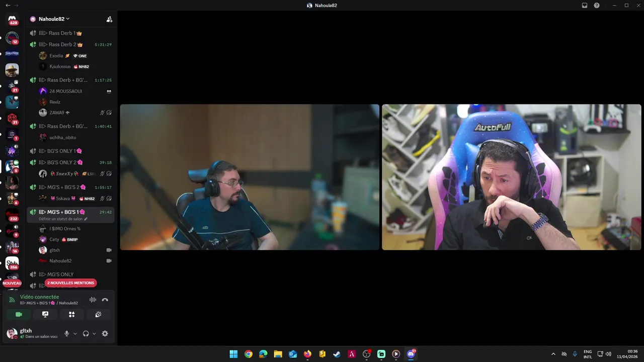Open Steam from the taskbar
Viewport: 644px width, 362px height.
(x=337, y=354)
